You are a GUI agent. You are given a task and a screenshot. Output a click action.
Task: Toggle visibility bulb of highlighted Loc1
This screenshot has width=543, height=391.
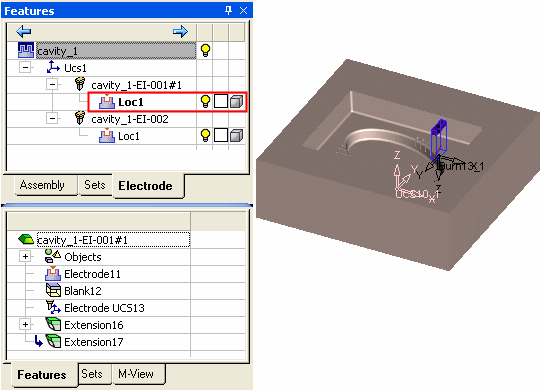205,101
